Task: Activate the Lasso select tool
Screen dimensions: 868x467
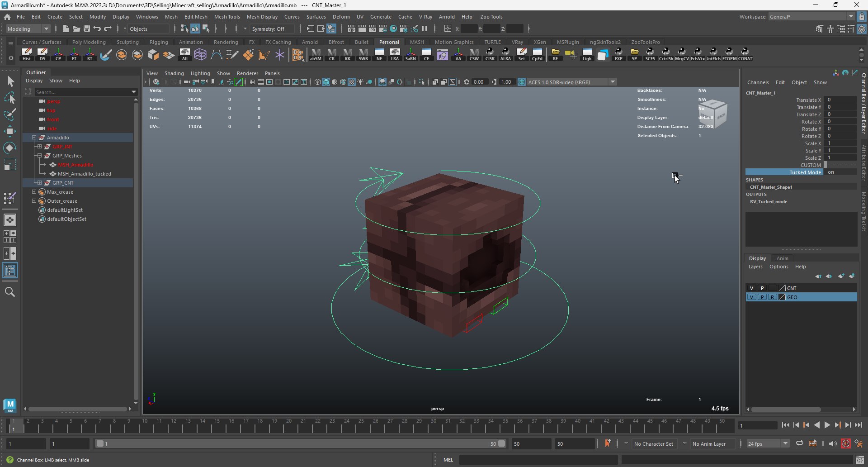Action: pos(10,98)
